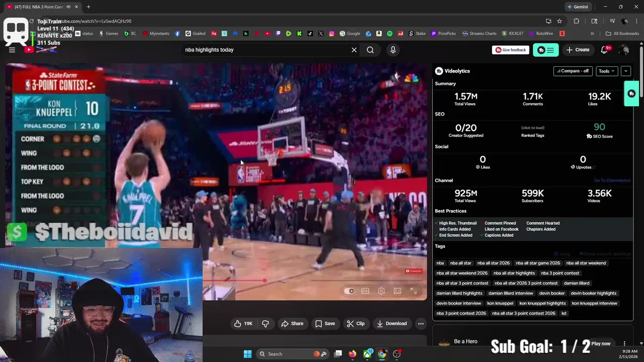
Task: Open a new browser tab
Action: 89,7
